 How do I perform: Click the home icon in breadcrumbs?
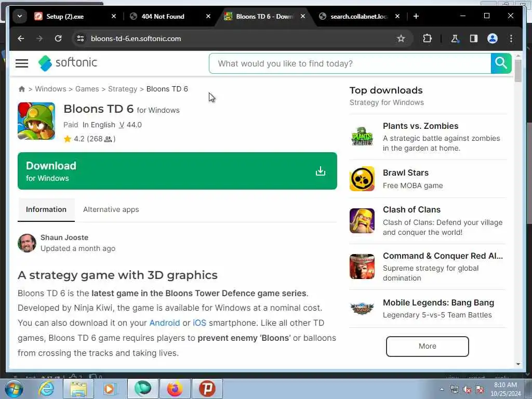coord(22,89)
